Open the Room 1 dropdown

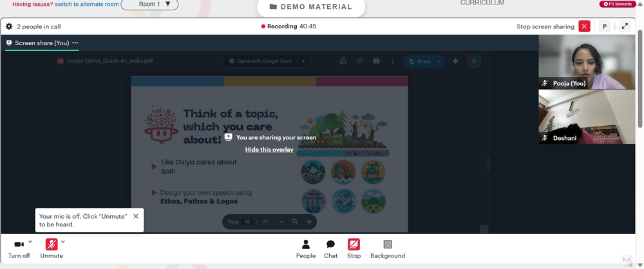(x=149, y=4)
